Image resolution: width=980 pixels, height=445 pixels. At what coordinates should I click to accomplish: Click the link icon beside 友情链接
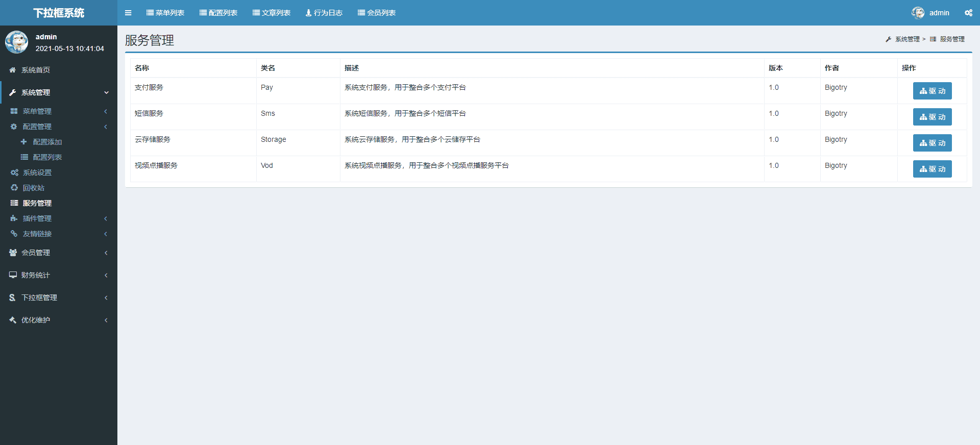coord(14,234)
